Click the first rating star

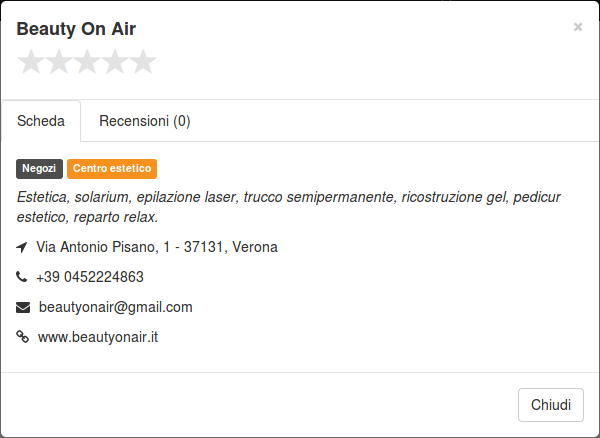[x=31, y=62]
